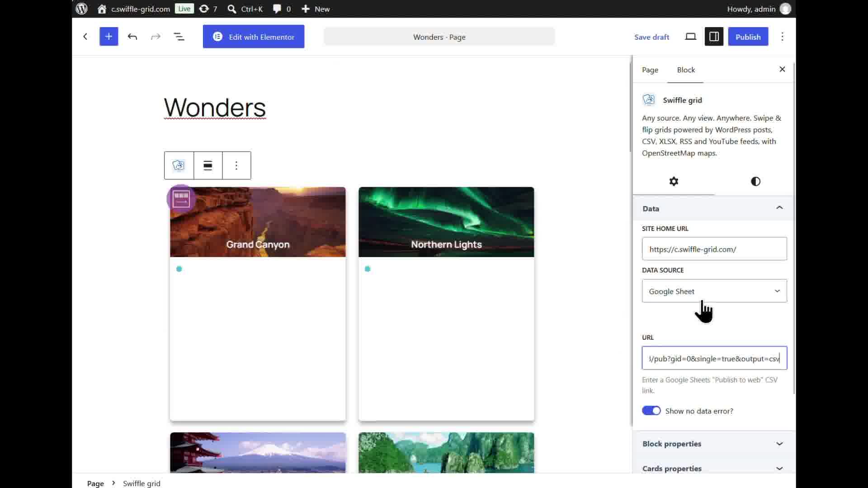Select the Block tab
Screen dimensions: 868x488
pyautogui.click(x=686, y=70)
